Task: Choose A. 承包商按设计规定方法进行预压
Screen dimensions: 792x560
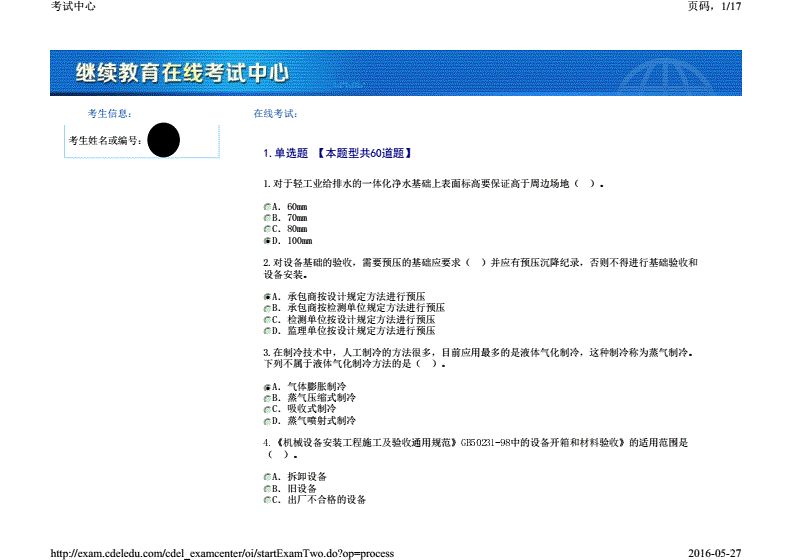Action: tap(267, 296)
